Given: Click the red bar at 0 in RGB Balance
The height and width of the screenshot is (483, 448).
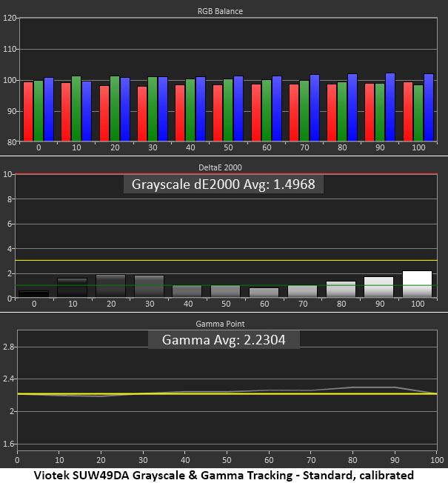Looking at the screenshot, I should [x=28, y=112].
